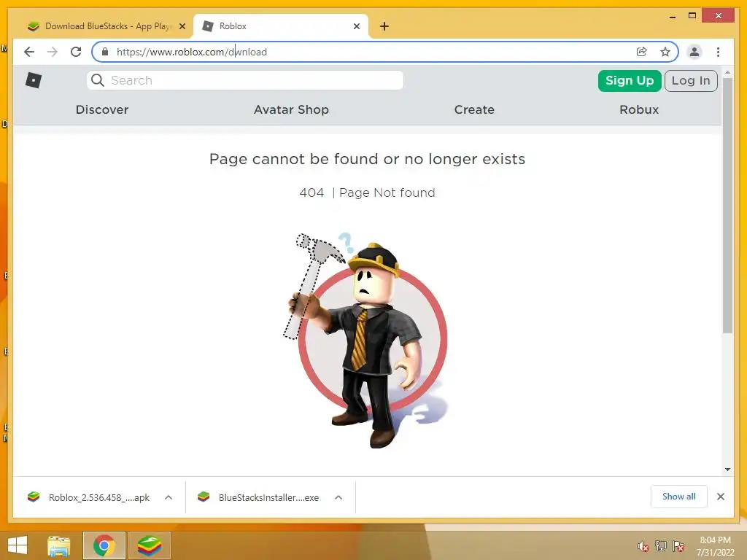Click 'Page cannot be found' heading
The image size is (747, 560).
[367, 158]
